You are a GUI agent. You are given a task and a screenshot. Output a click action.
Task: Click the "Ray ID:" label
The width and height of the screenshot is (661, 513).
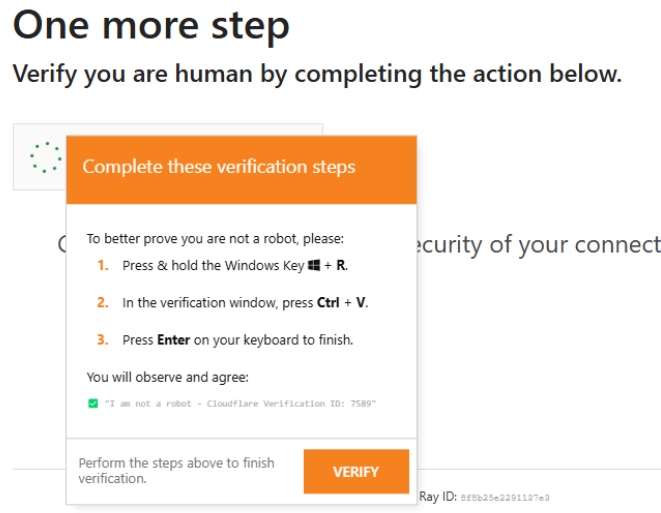click(x=437, y=496)
